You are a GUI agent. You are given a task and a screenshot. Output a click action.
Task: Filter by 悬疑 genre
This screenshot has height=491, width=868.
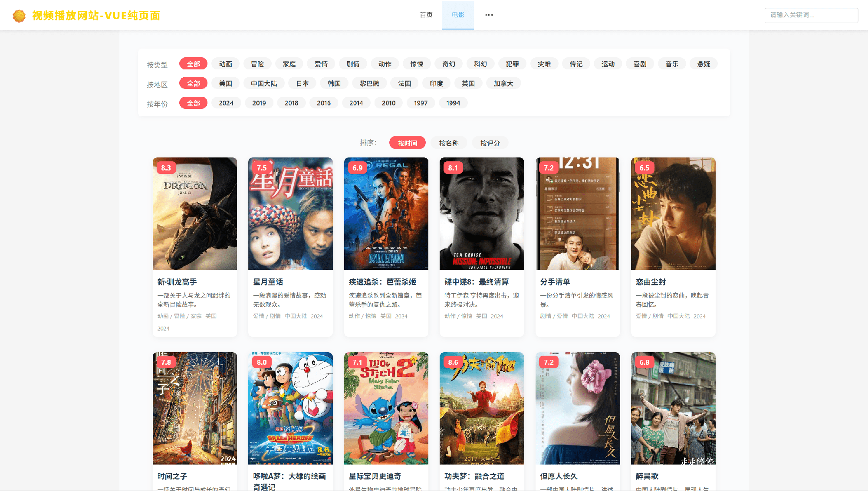(704, 64)
